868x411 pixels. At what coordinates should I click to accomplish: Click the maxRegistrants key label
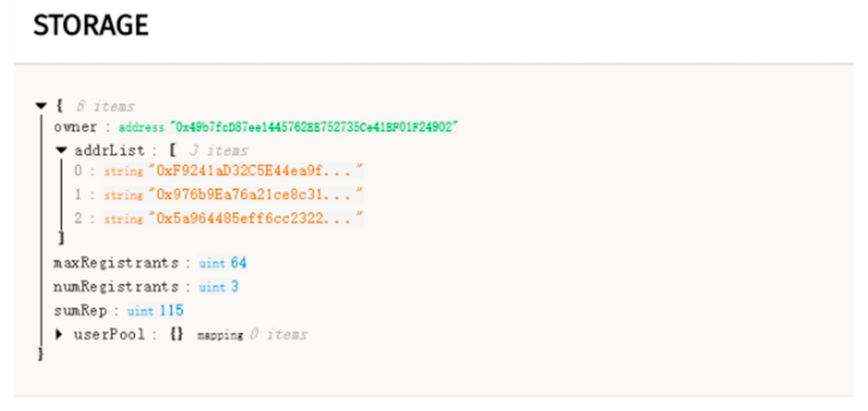coord(116,263)
